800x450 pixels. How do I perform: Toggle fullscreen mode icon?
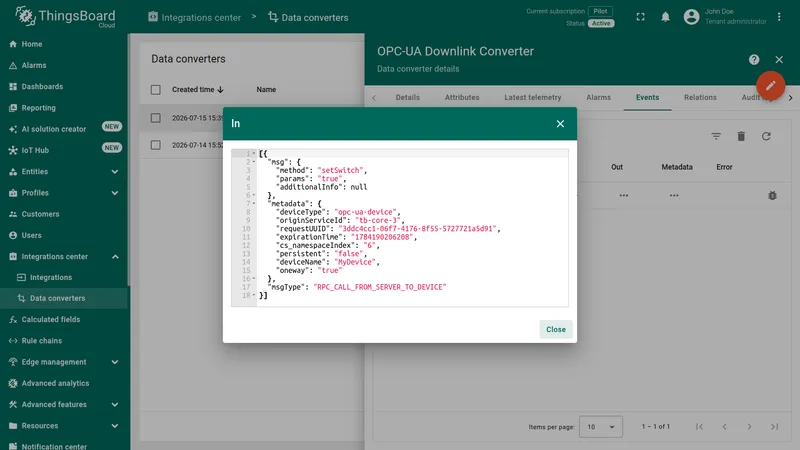(x=640, y=17)
